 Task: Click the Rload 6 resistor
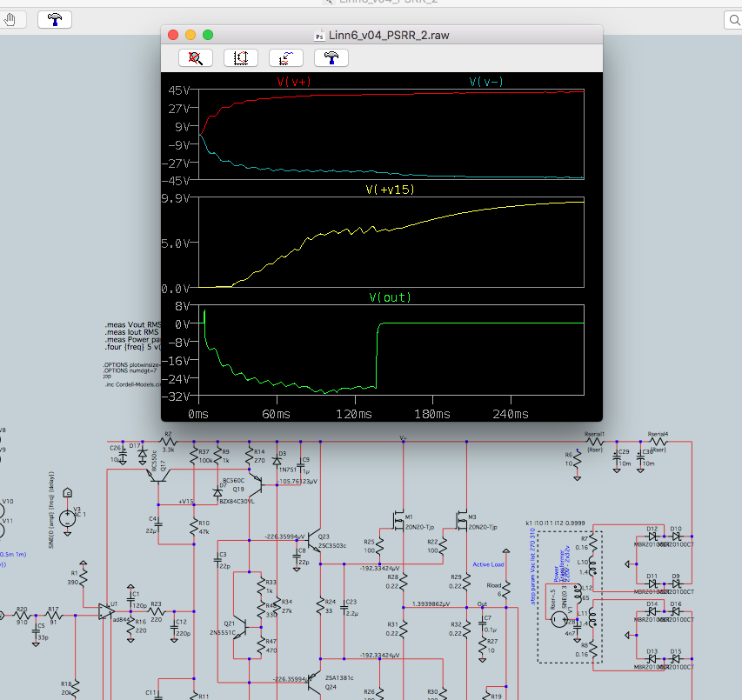[x=506, y=590]
